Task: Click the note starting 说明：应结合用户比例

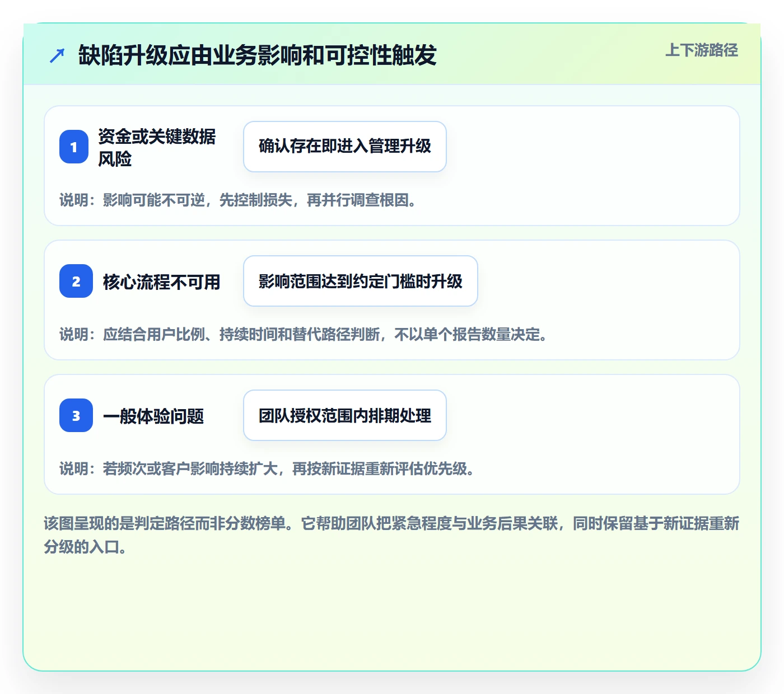Action: tap(304, 334)
